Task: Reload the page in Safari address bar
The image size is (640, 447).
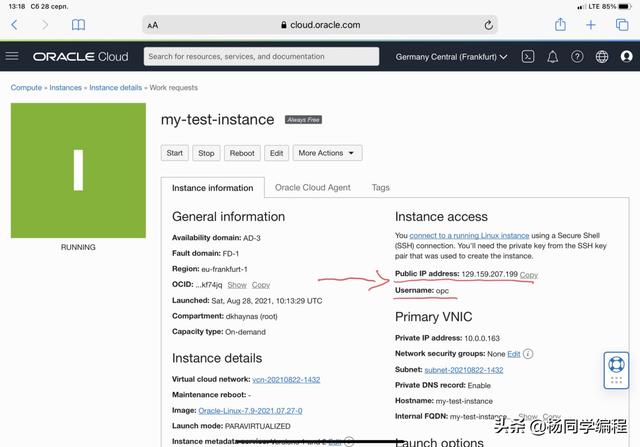Action: pyautogui.click(x=489, y=25)
